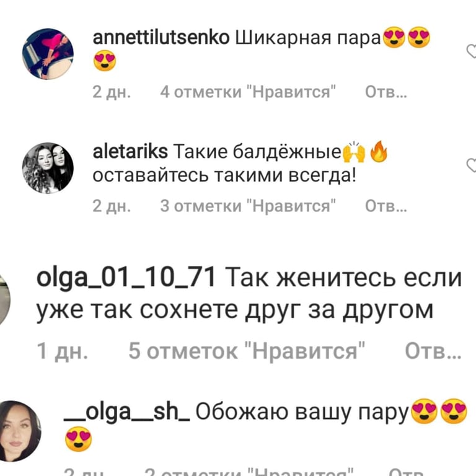Reply to annettilutsenko's comment
This screenshot has width=476, height=476.
[x=386, y=92]
